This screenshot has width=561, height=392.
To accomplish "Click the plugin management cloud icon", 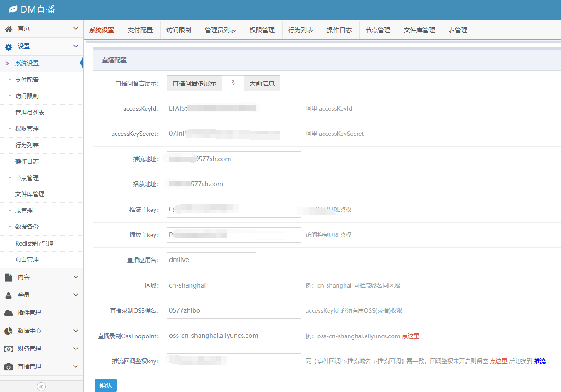I will coord(9,313).
